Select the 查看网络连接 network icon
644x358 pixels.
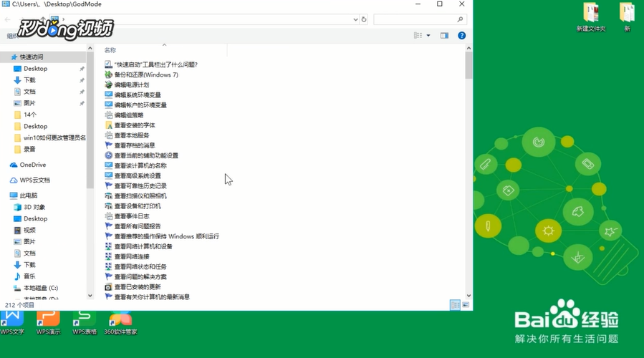108,256
